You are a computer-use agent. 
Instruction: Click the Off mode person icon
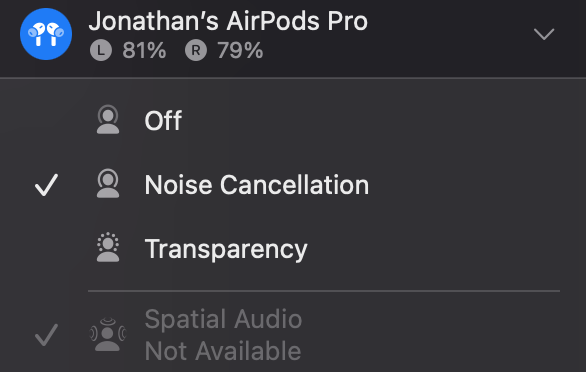click(108, 120)
